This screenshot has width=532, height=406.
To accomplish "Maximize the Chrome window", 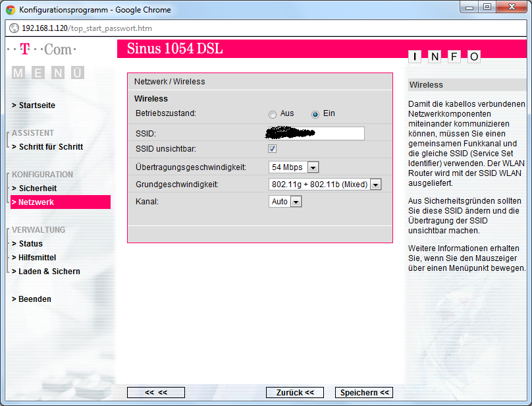I will click(487, 7).
